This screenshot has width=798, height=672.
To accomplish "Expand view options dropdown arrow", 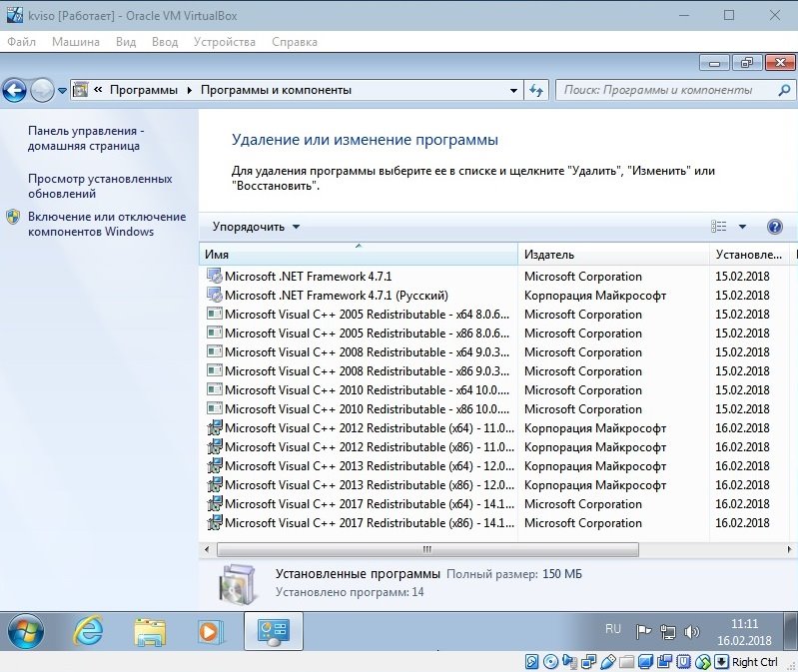I will pyautogui.click(x=742, y=227).
